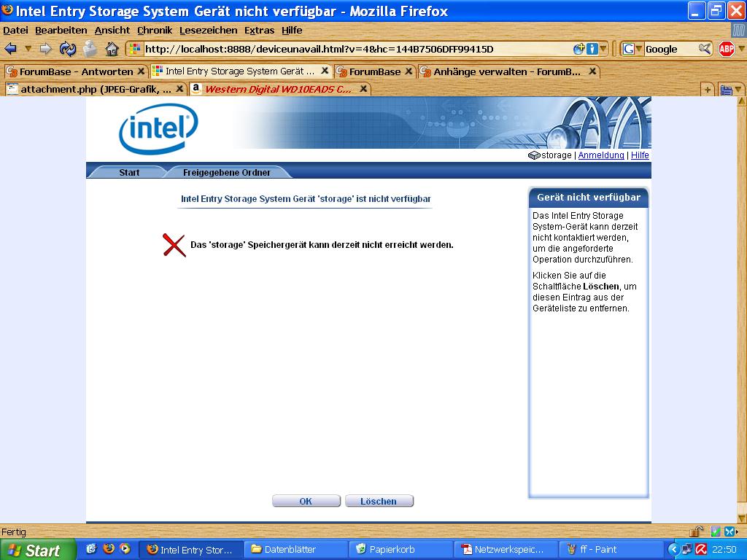Click the green check status bar icon
Image resolution: width=747 pixels, height=560 pixels.
click(716, 532)
